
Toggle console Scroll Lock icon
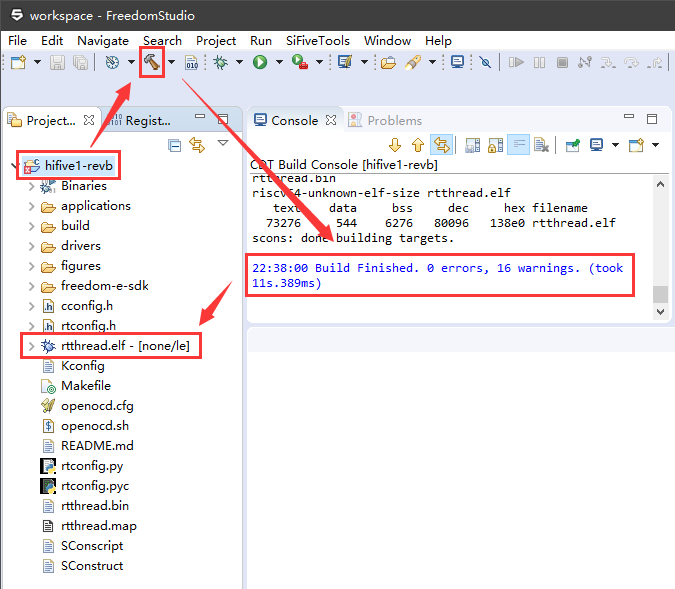[495, 145]
